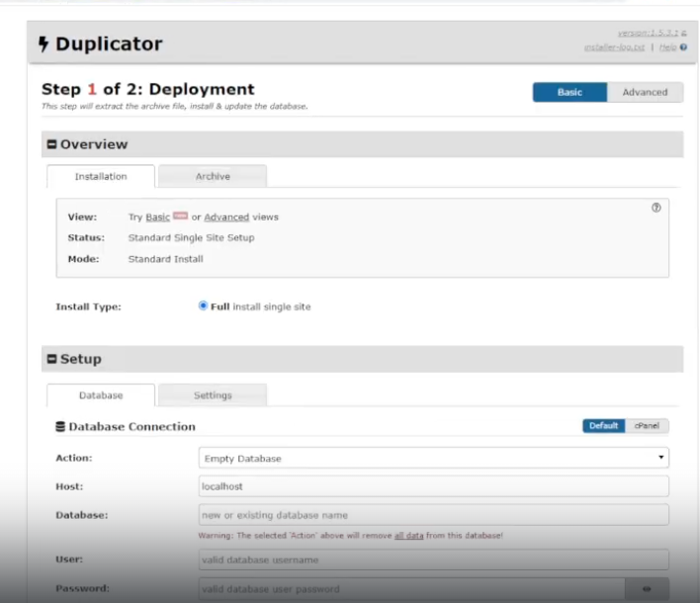Click the Database Connection stack icon
This screenshot has height=603, width=700.
pos(60,427)
